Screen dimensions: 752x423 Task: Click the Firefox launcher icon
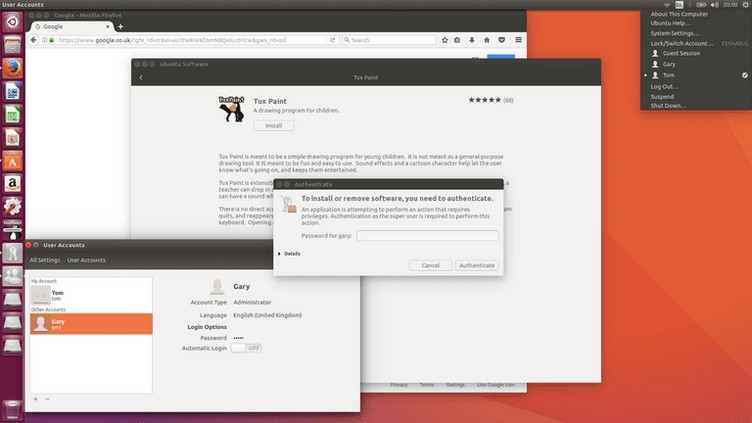coord(12,68)
